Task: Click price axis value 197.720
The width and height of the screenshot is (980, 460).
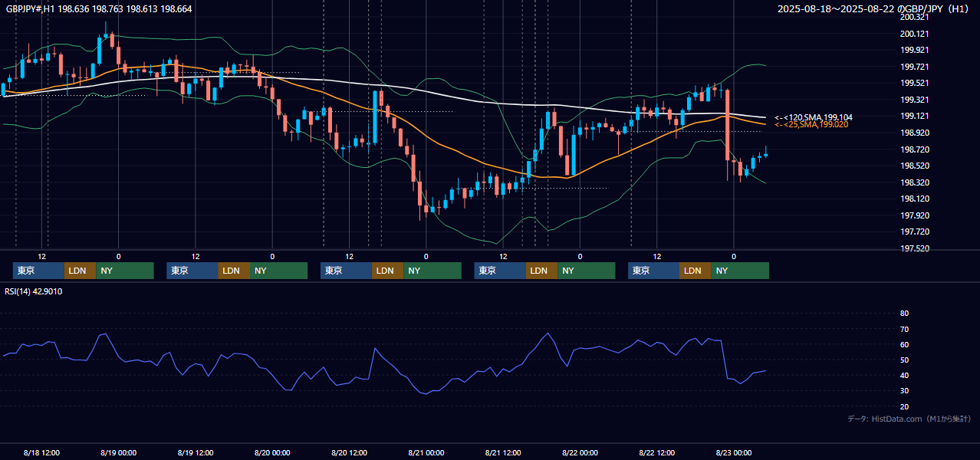Action: pyautogui.click(x=915, y=232)
